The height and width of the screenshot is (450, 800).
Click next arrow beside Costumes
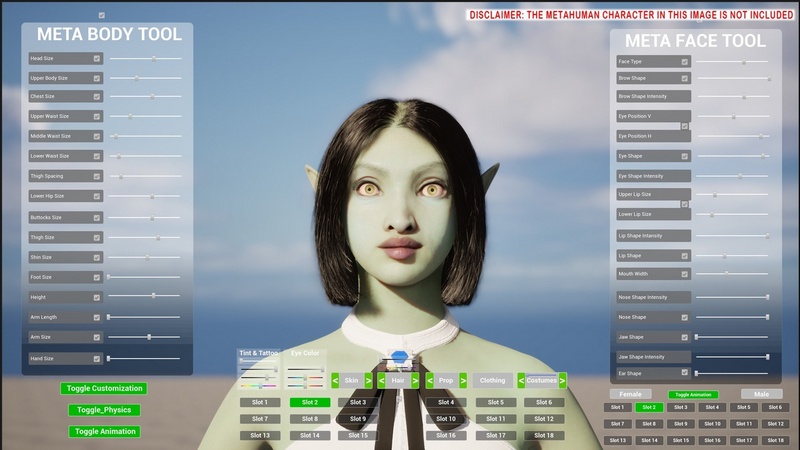(562, 381)
